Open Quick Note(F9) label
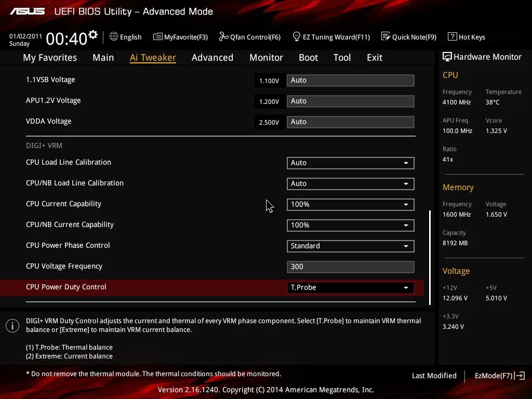This screenshot has height=399, width=532. (x=414, y=37)
